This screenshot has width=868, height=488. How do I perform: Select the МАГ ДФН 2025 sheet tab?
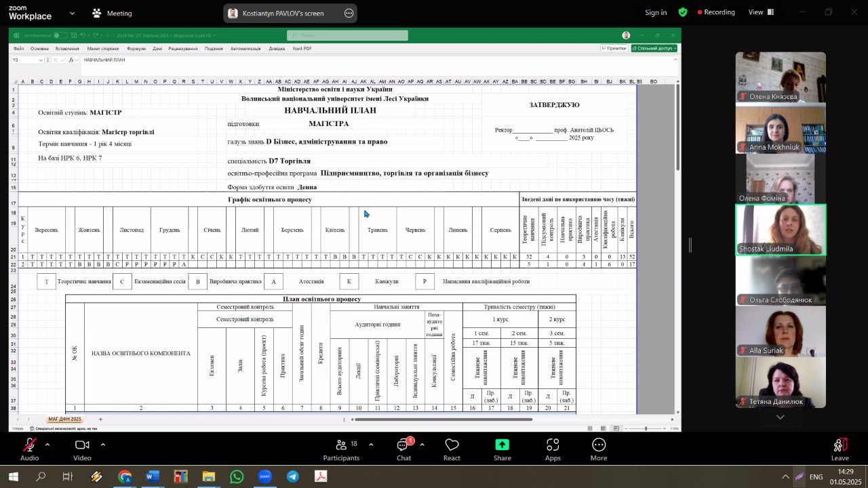[64, 420]
